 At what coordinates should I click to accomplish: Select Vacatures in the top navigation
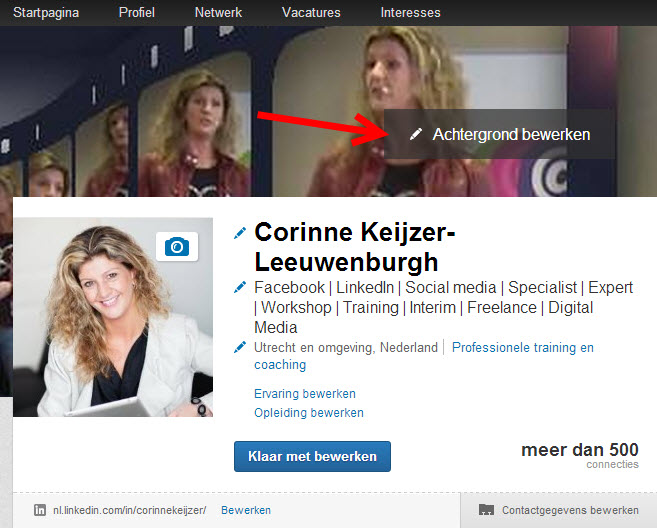(x=311, y=13)
